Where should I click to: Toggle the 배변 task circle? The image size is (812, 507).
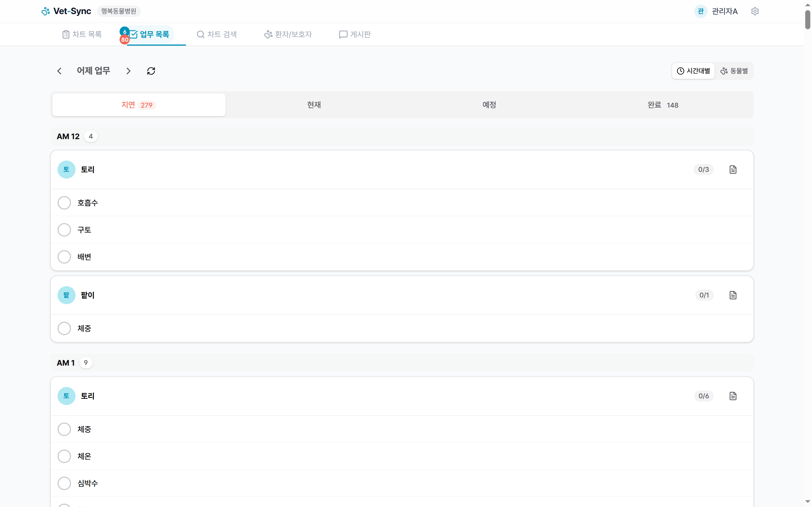tap(64, 257)
